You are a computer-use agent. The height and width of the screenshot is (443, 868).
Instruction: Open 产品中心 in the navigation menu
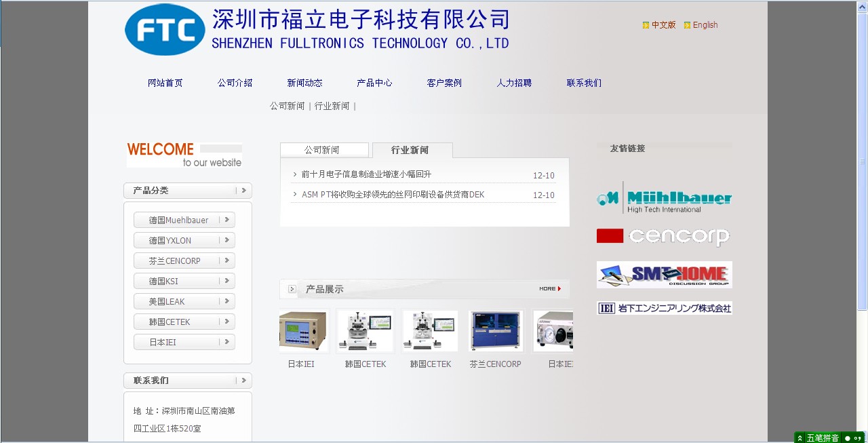click(x=374, y=83)
